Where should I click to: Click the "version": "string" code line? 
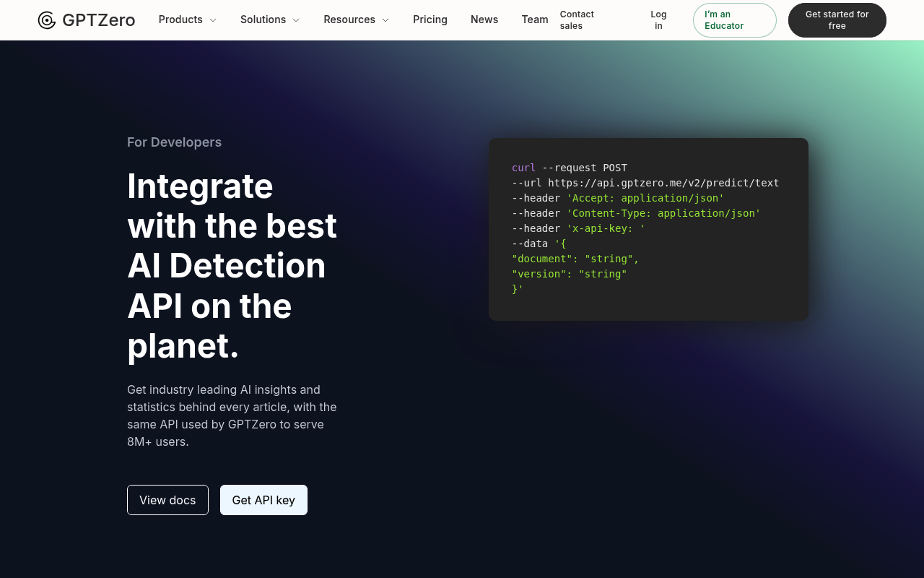[x=570, y=274]
